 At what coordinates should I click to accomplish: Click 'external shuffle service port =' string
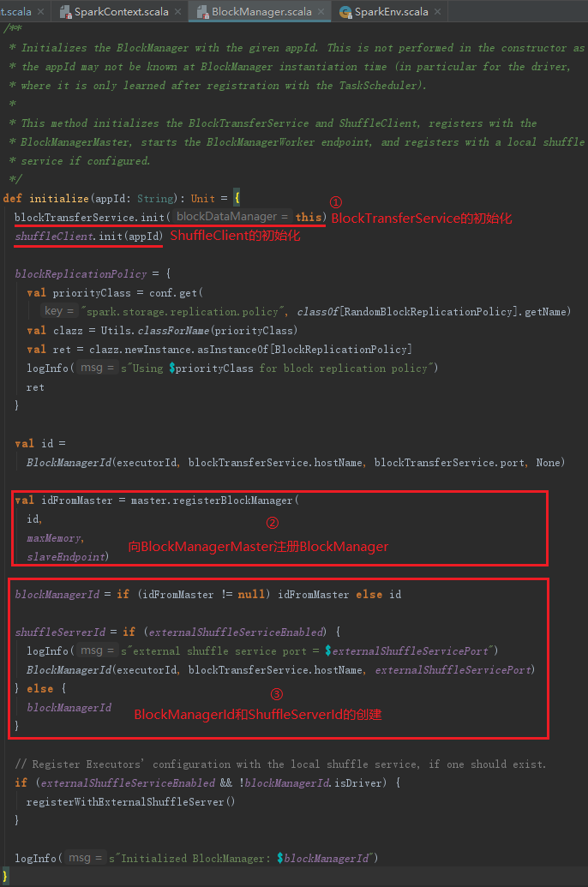(x=225, y=651)
